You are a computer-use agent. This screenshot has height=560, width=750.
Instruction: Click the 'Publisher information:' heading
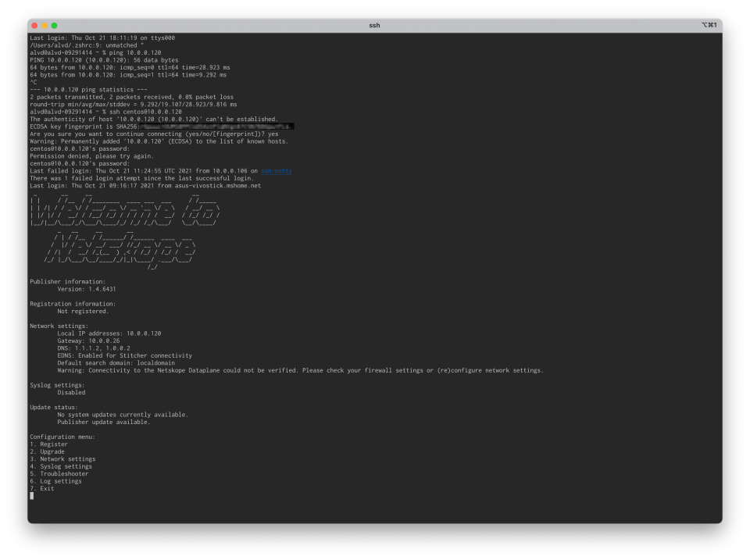[68, 282]
